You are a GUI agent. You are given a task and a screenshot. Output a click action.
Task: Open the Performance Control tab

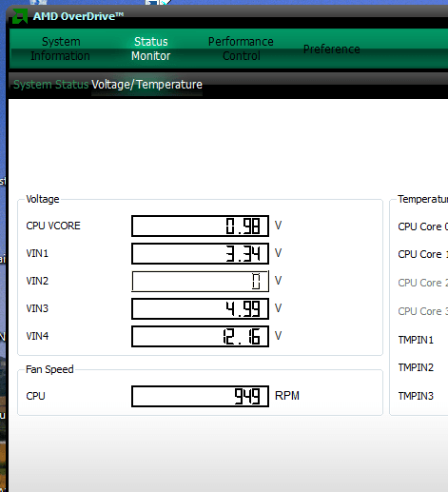241,49
